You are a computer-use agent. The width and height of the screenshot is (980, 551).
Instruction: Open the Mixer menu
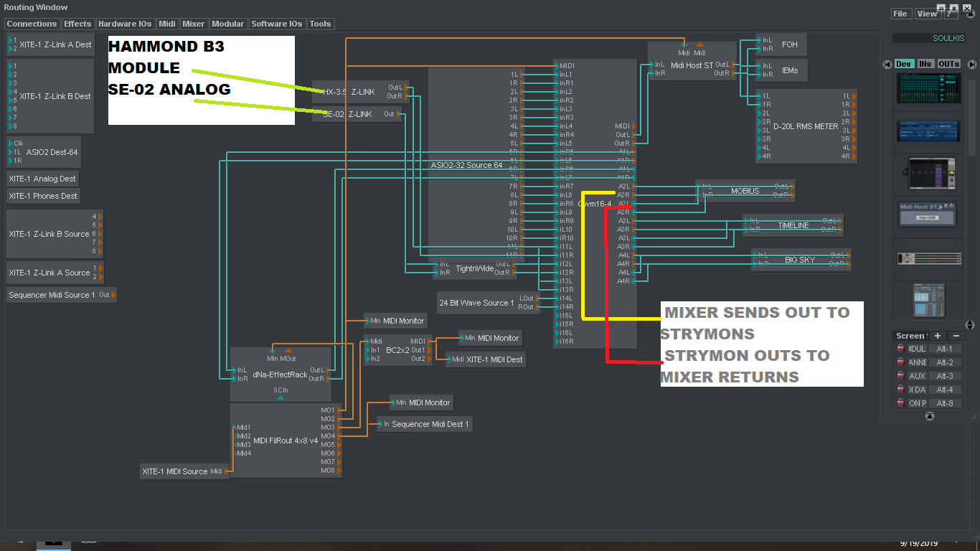click(193, 24)
